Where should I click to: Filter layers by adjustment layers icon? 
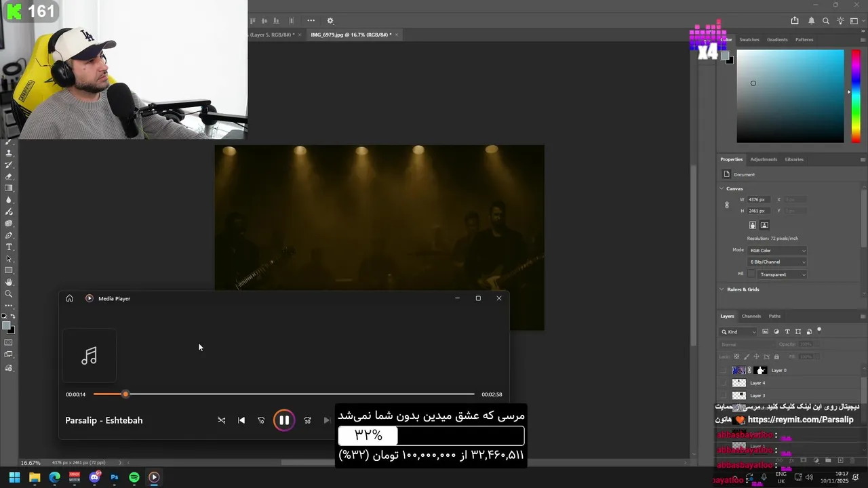(x=776, y=331)
